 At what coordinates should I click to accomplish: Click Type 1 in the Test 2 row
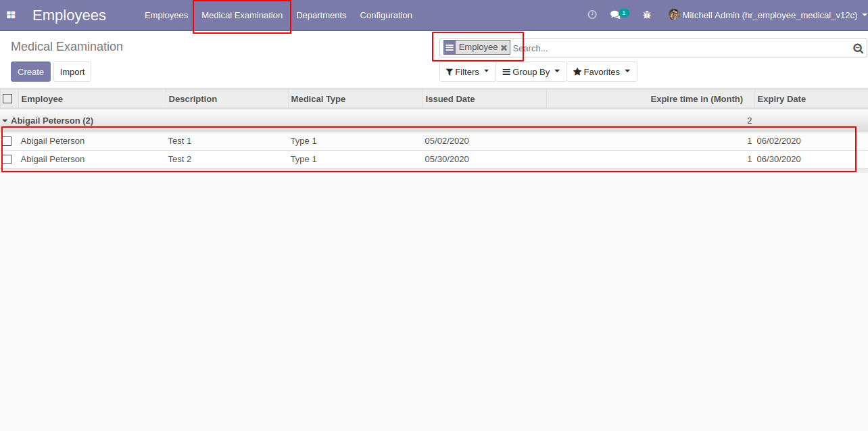click(304, 159)
